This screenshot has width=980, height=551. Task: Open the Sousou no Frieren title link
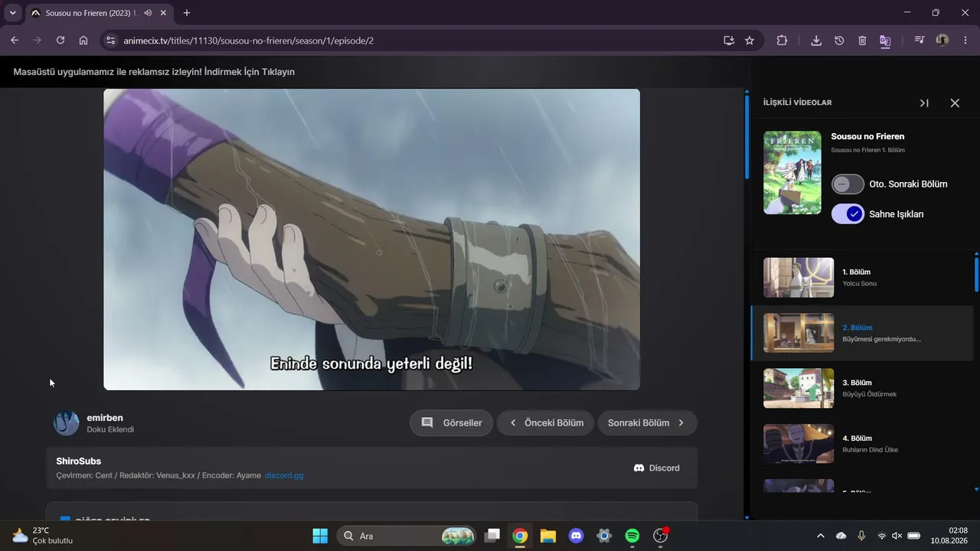click(867, 136)
